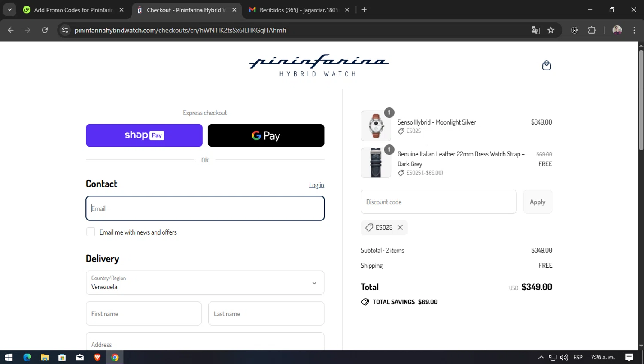This screenshot has height=364, width=644.
Task: Open File Explorer from the taskbar
Action: pyautogui.click(x=45, y=357)
